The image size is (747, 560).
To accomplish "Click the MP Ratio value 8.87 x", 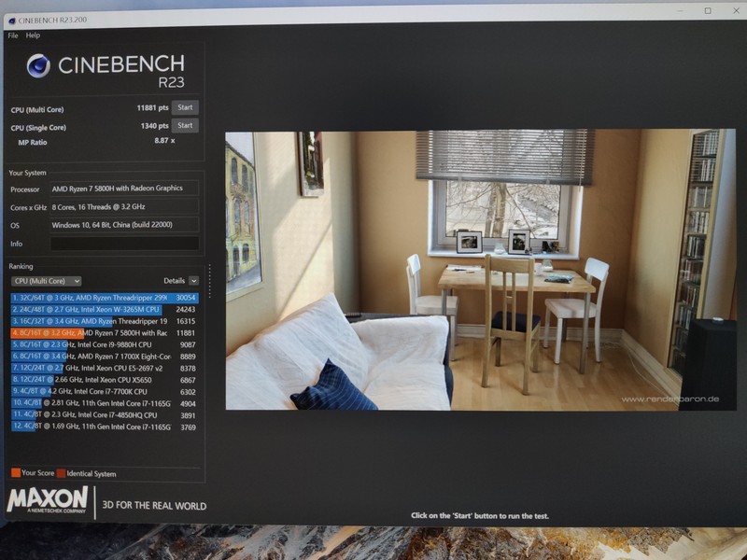I will click(164, 141).
